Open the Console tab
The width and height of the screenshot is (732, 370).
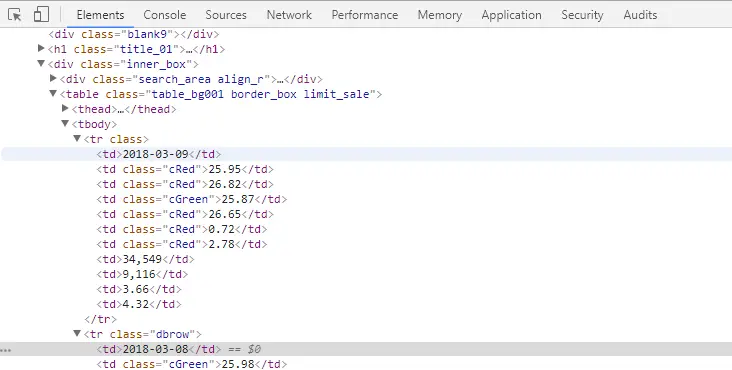coord(165,15)
